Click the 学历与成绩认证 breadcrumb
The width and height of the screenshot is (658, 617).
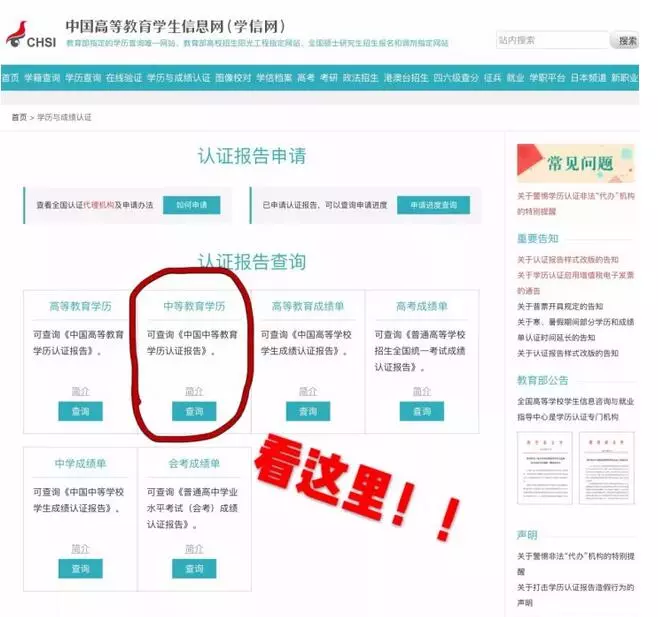(64, 117)
